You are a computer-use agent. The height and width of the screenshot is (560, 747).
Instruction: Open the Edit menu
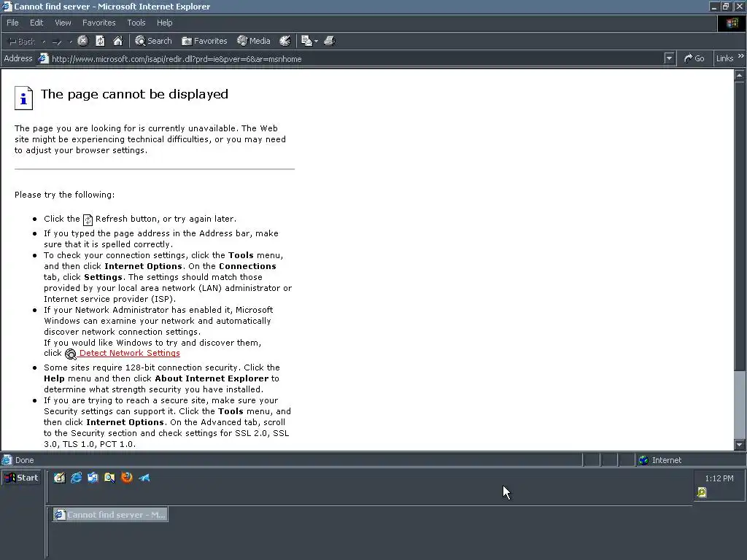pos(36,23)
